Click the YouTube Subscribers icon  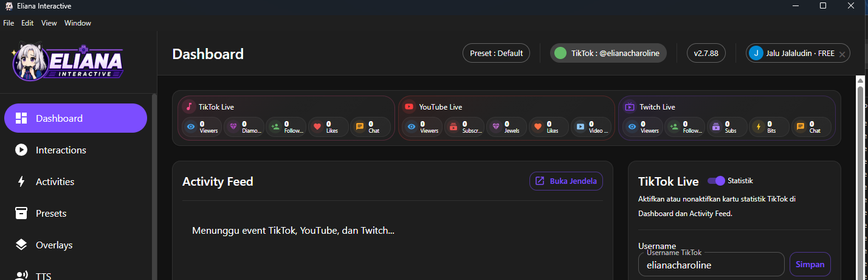(x=453, y=127)
